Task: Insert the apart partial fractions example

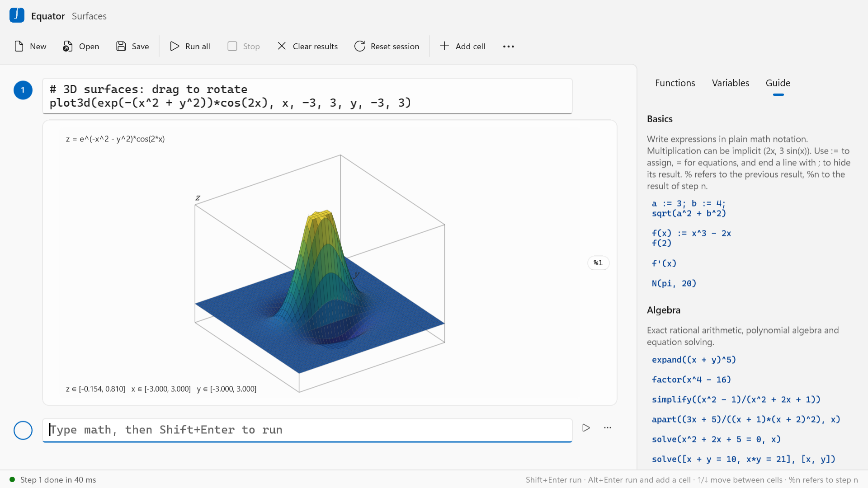Action: pyautogui.click(x=745, y=419)
